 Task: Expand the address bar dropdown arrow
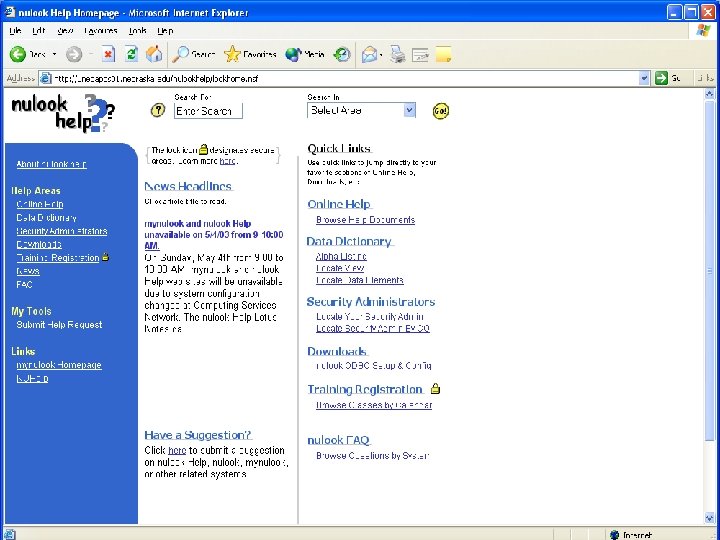pos(644,78)
